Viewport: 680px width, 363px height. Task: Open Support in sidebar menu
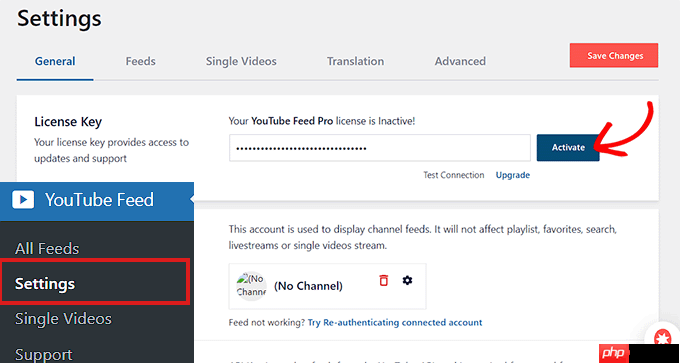coord(44,355)
